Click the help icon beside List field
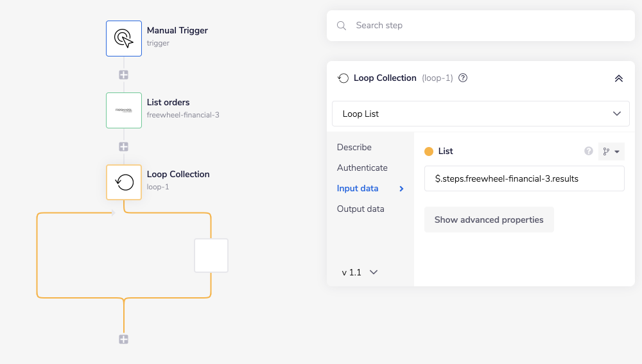This screenshot has height=364, width=642. pyautogui.click(x=588, y=152)
